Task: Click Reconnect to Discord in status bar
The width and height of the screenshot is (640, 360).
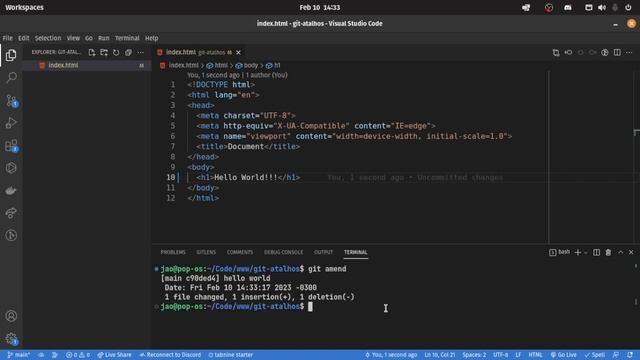Action: pos(170,355)
